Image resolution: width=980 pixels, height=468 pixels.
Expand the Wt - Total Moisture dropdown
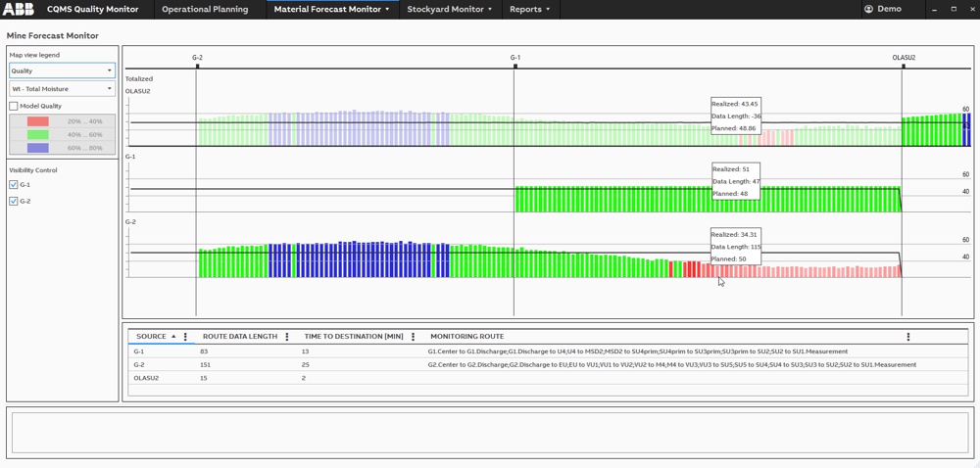pyautogui.click(x=62, y=89)
